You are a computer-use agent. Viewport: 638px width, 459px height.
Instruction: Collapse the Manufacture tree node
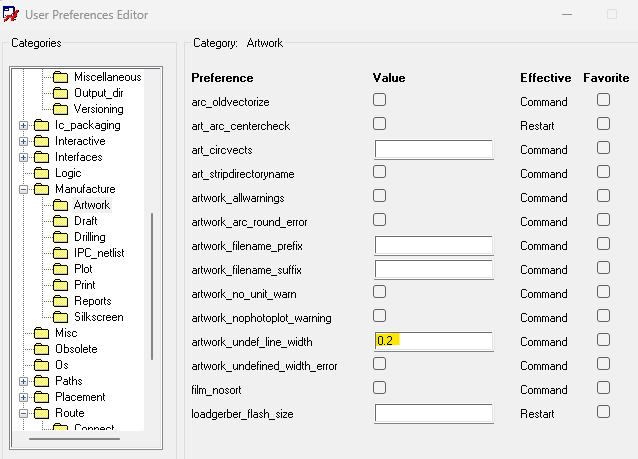coord(23,189)
